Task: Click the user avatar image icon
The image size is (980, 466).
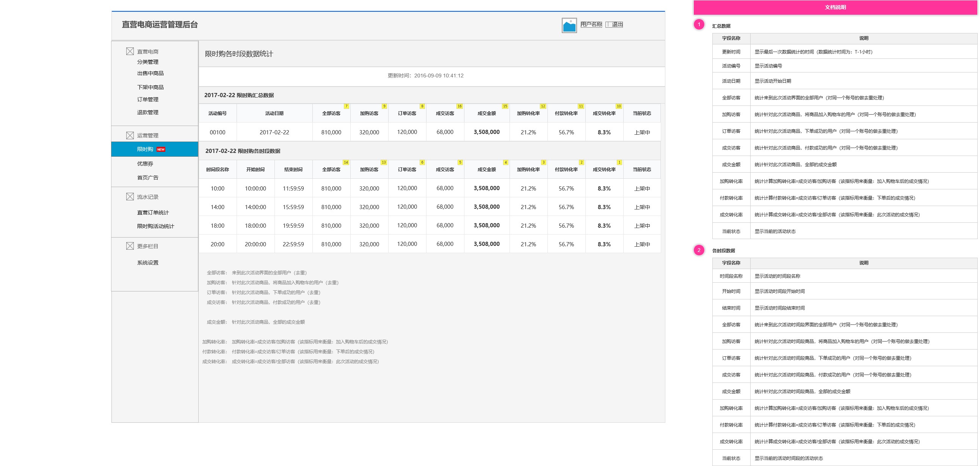Action: tap(569, 25)
